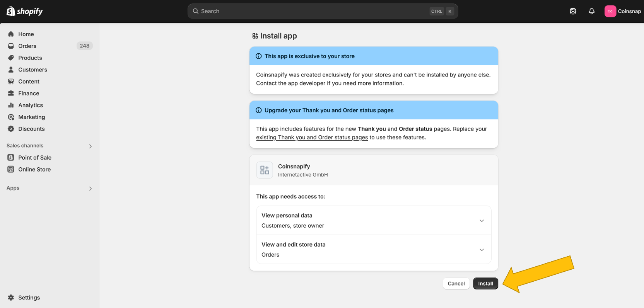
Task: Open the Coinsnap account avatar
Action: pyautogui.click(x=610, y=11)
